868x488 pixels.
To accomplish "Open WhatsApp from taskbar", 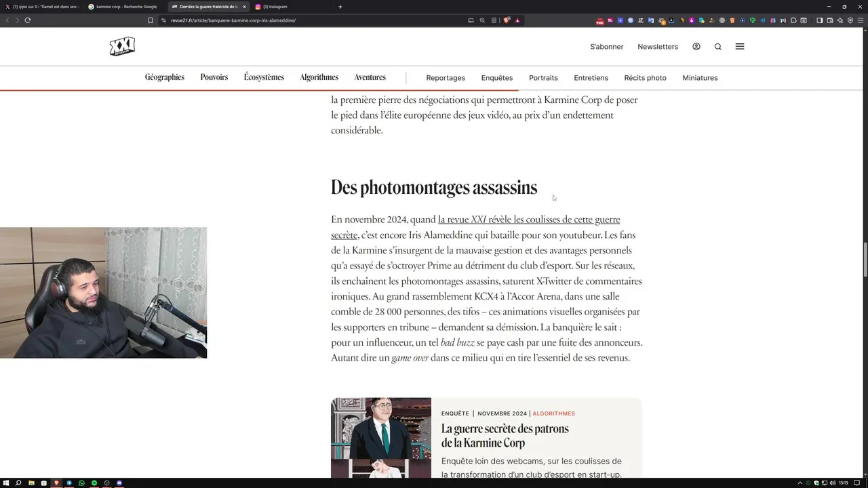I will pyautogui.click(x=81, y=483).
